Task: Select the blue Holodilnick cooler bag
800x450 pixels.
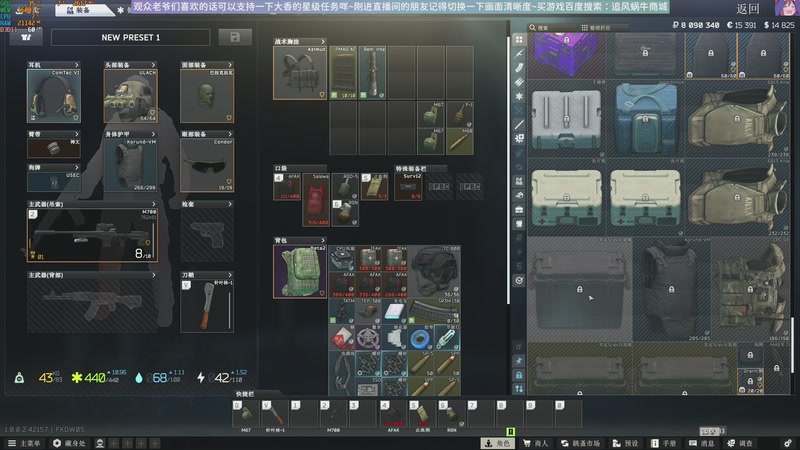Action: (645, 120)
